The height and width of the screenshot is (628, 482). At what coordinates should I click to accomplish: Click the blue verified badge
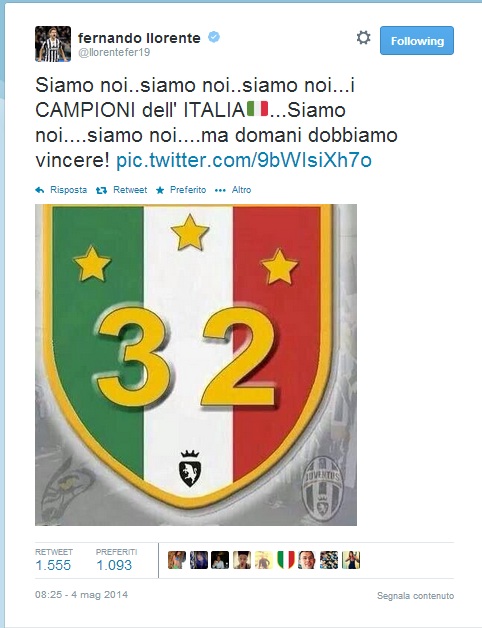click(x=214, y=37)
